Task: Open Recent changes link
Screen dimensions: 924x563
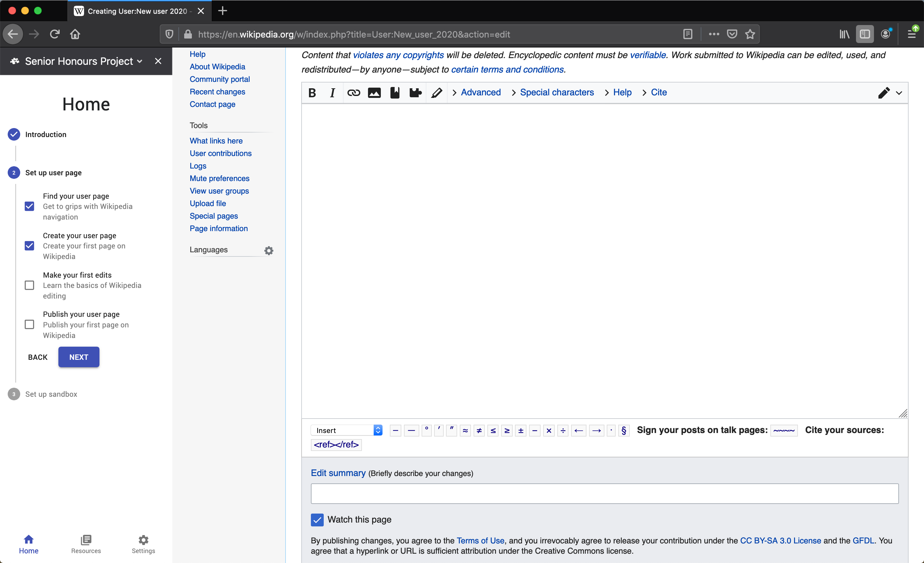Action: pos(218,91)
